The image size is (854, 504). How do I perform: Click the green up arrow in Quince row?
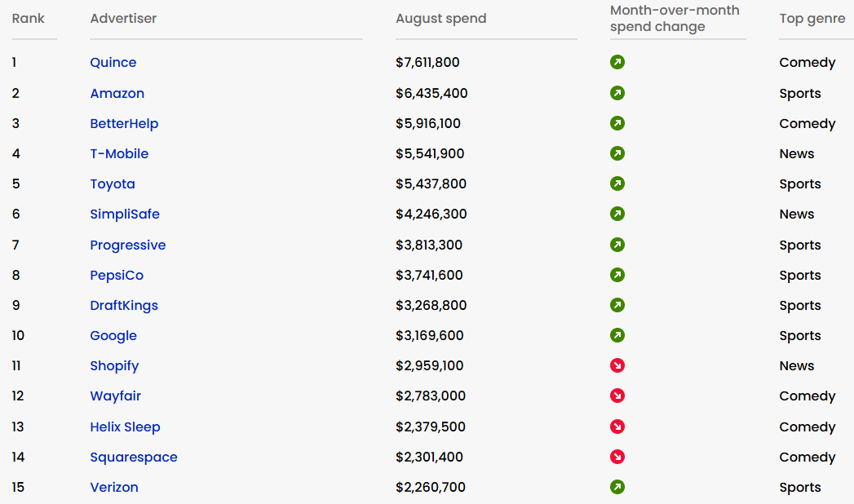click(x=617, y=62)
